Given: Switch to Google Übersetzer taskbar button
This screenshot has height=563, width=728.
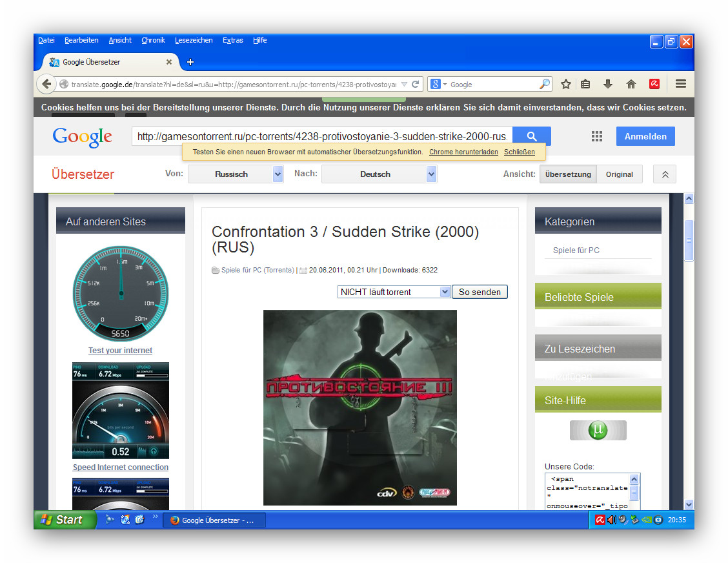Looking at the screenshot, I should 214,520.
